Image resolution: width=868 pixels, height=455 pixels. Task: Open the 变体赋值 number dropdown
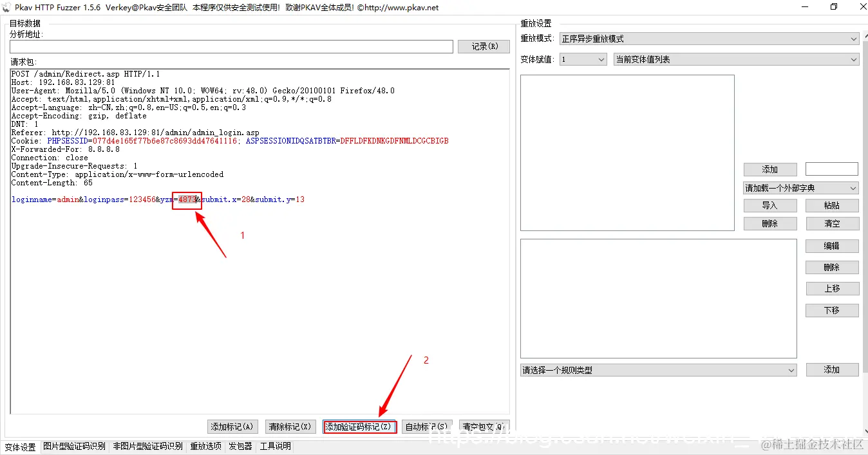click(x=583, y=59)
